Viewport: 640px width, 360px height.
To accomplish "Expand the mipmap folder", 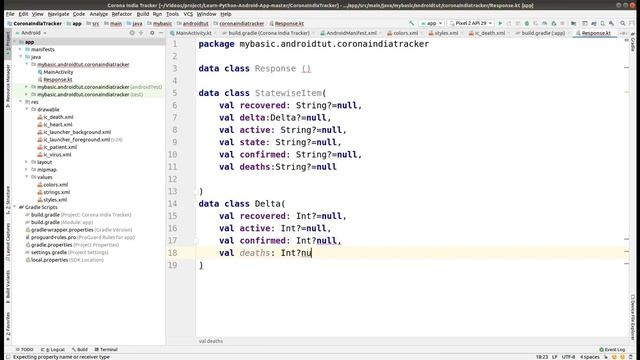I will 27,169.
